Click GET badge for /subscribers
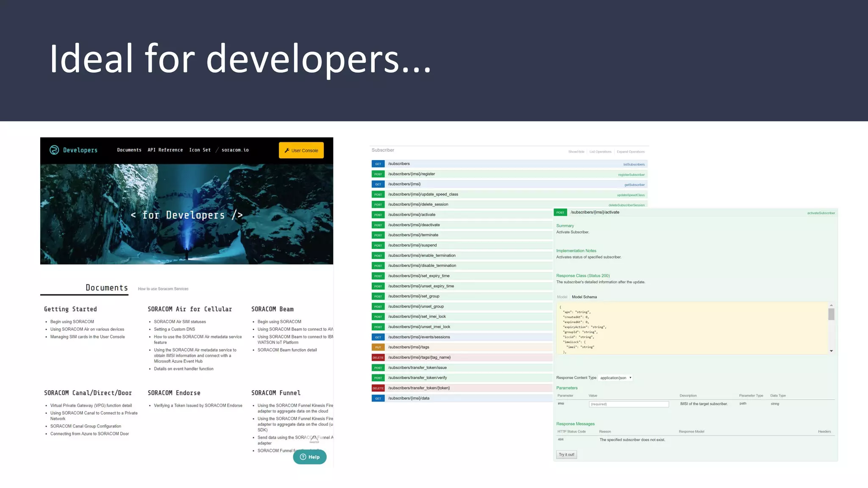The image size is (868, 488). (x=378, y=164)
